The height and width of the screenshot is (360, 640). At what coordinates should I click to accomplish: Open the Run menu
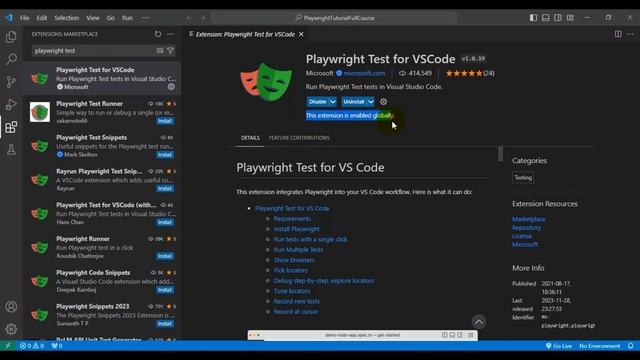click(127, 18)
